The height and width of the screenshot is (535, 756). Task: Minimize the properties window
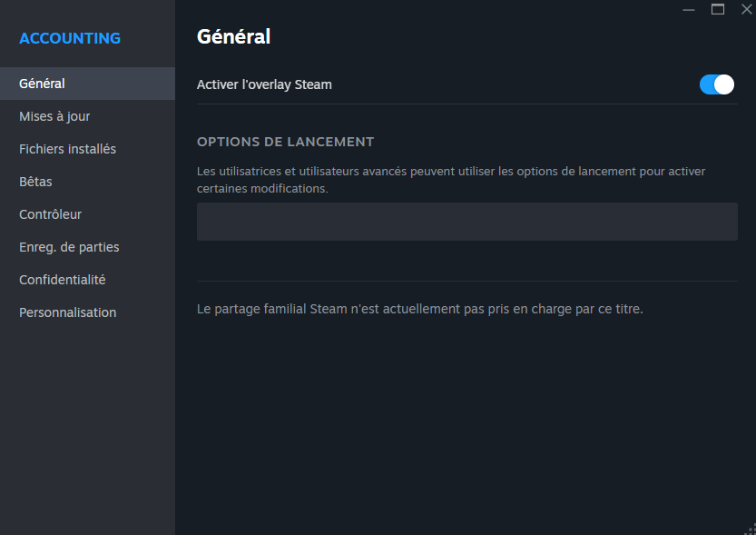tap(689, 9)
